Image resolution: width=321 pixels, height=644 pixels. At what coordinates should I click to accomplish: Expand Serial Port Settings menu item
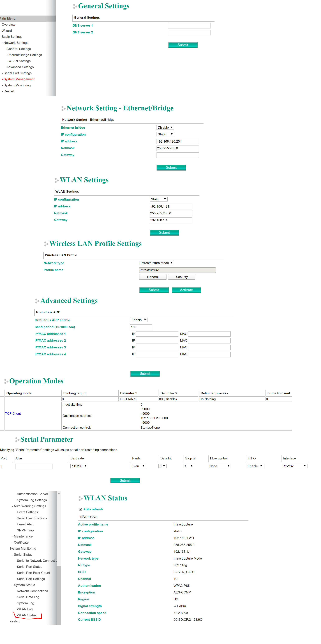18,73
